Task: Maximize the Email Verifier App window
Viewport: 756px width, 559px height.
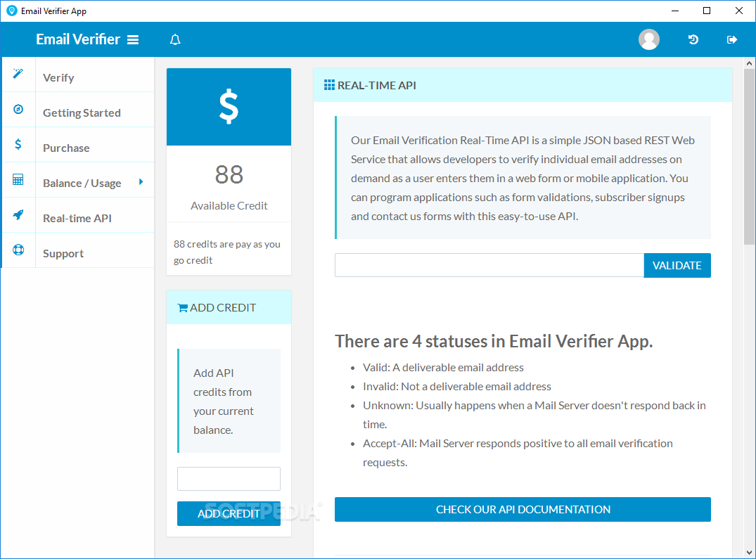Action: [707, 11]
